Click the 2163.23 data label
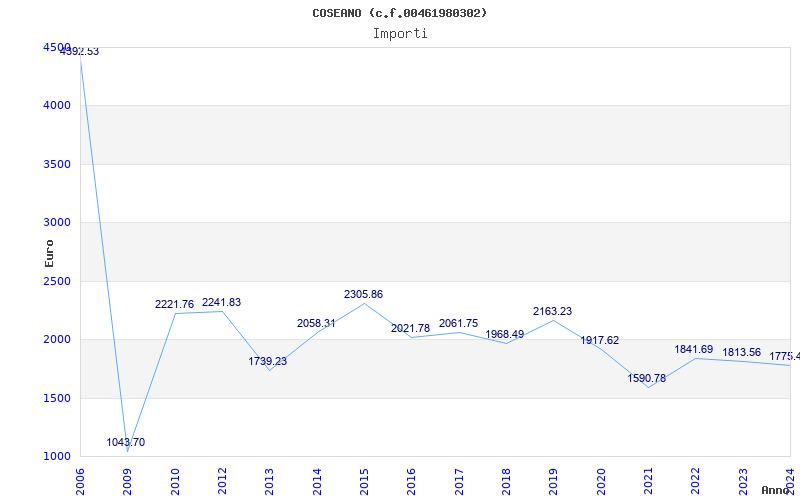Viewport: 800px width, 500px height. (x=553, y=311)
